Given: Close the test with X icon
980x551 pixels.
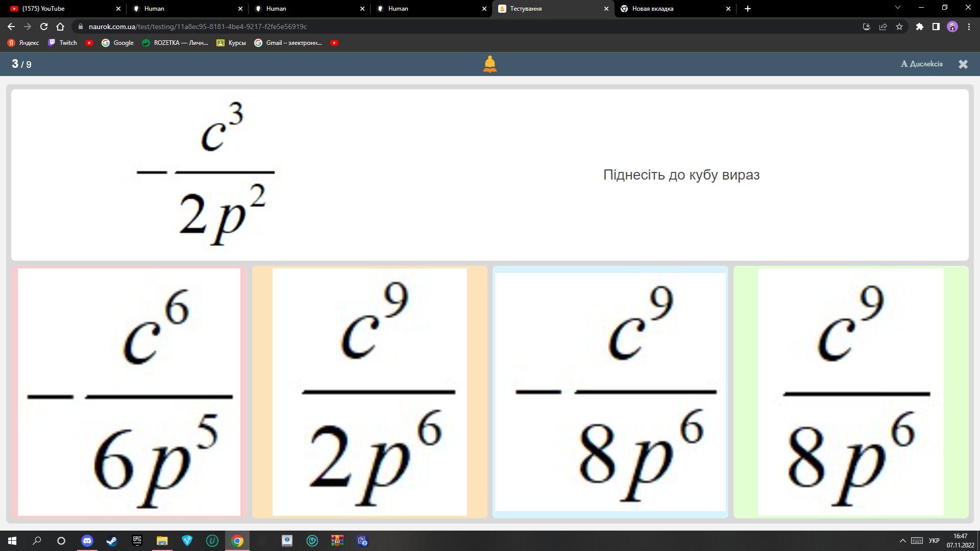Looking at the screenshot, I should 963,64.
